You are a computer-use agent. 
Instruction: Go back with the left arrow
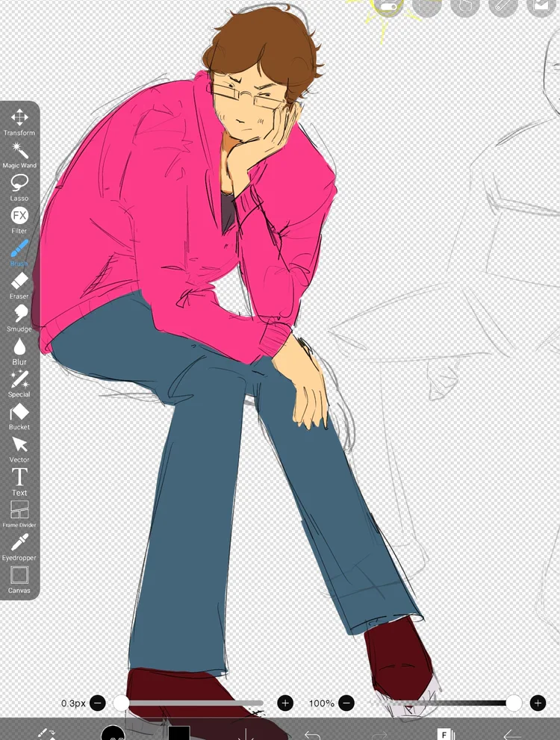[511, 735]
